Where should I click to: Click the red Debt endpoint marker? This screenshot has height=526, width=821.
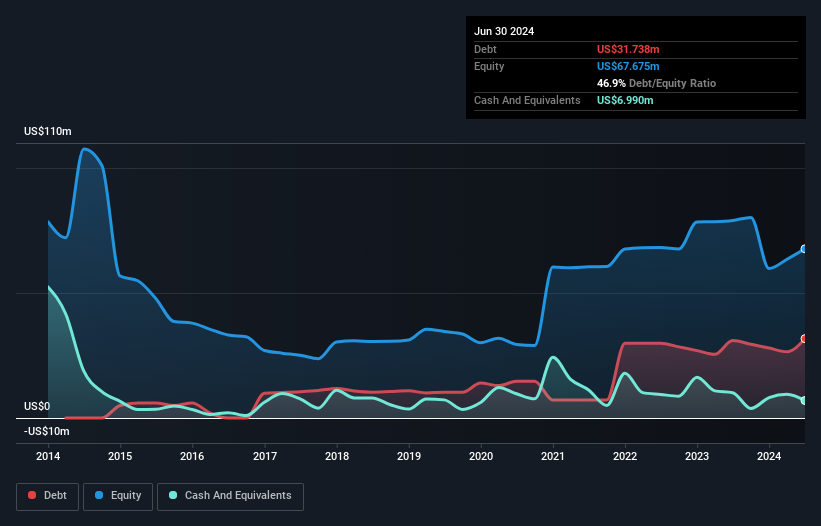click(804, 339)
